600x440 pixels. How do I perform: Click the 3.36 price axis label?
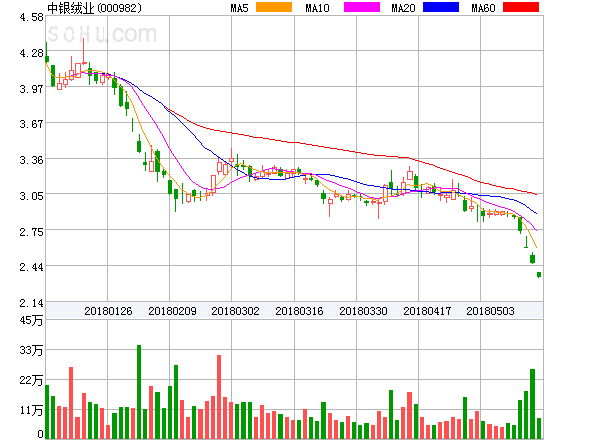coord(31,160)
